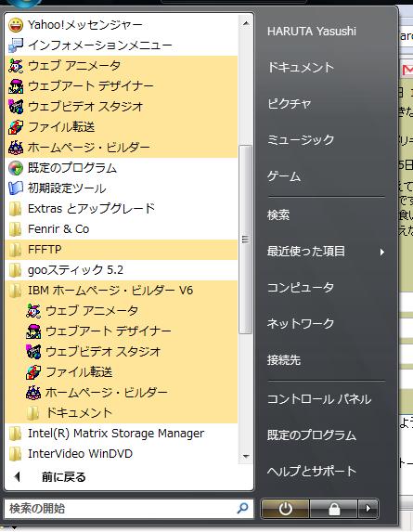Open HARUTA Yasushi user folder

[312, 32]
